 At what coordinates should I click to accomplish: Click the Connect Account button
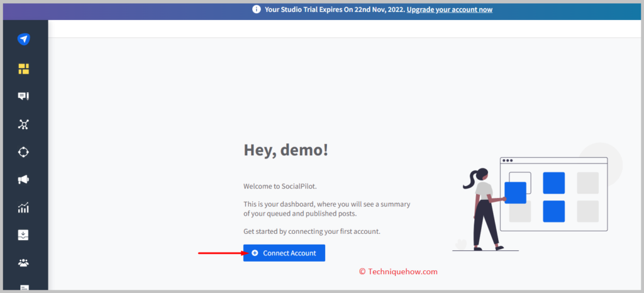tap(284, 253)
